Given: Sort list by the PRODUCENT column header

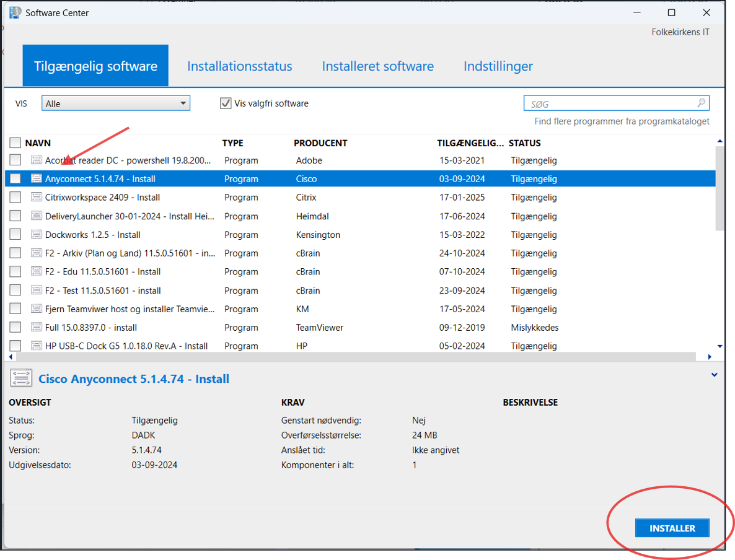Looking at the screenshot, I should pyautogui.click(x=320, y=143).
